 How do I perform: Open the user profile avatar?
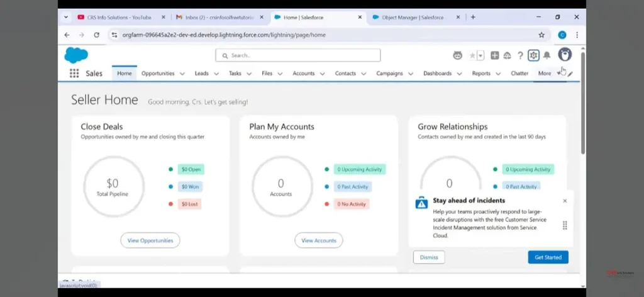[565, 55]
